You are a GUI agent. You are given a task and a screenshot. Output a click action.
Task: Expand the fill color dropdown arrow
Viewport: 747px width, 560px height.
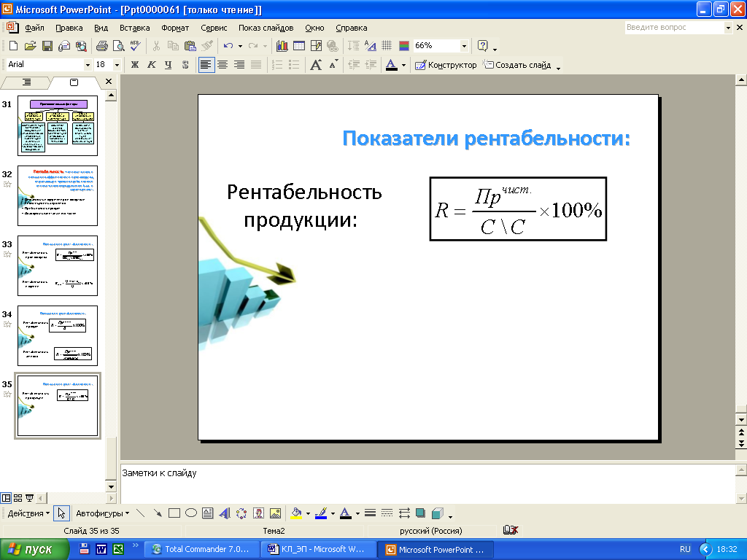(308, 514)
